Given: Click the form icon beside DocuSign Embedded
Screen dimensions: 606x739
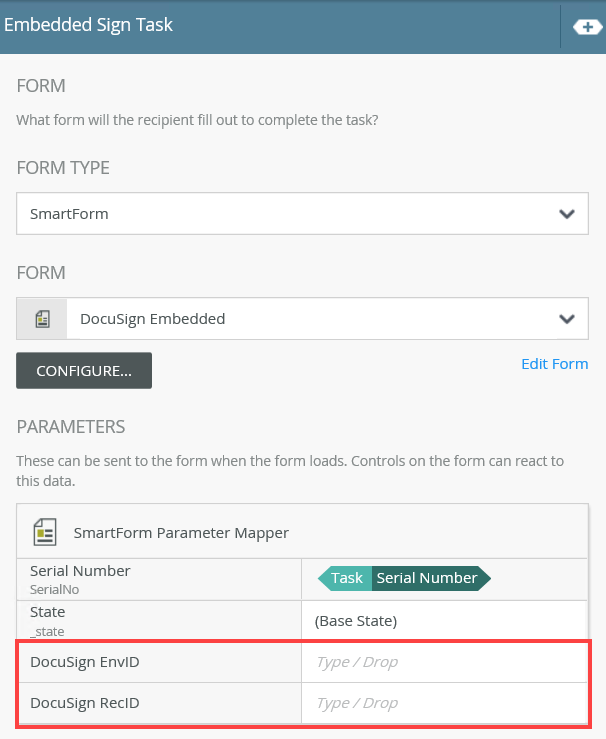Looking at the screenshot, I should [x=42, y=319].
